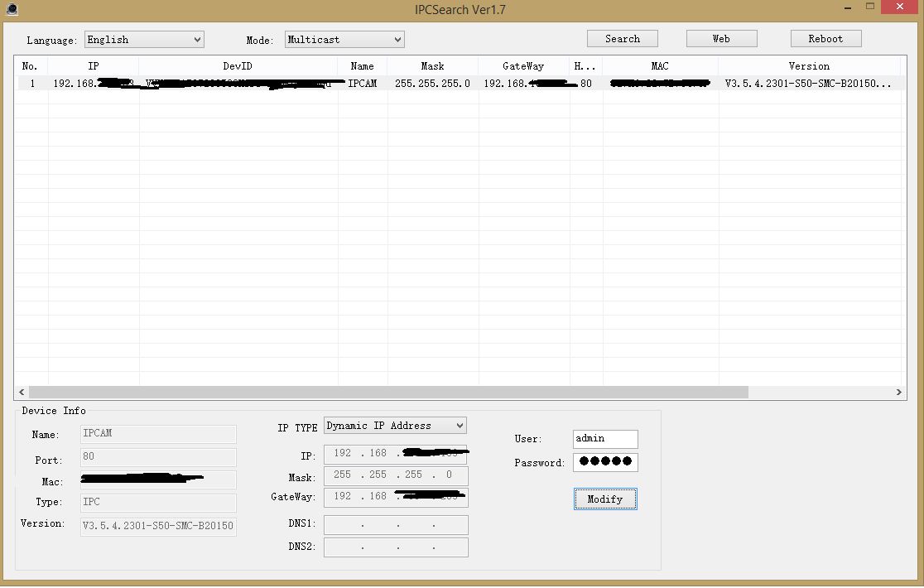Click the DNS1 address field
The height and width of the screenshot is (588, 924).
click(x=396, y=525)
